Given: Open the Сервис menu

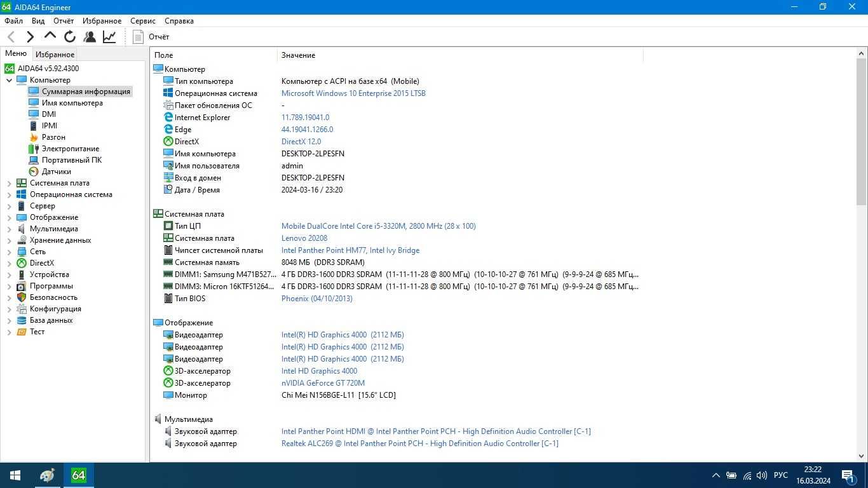Looking at the screenshot, I should pyautogui.click(x=143, y=21).
